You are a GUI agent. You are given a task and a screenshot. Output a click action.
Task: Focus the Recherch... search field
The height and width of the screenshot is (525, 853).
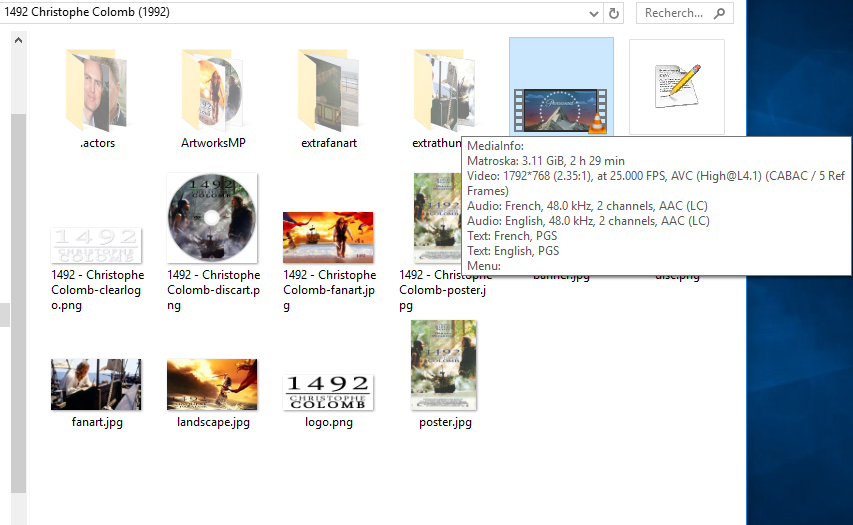[x=684, y=13]
